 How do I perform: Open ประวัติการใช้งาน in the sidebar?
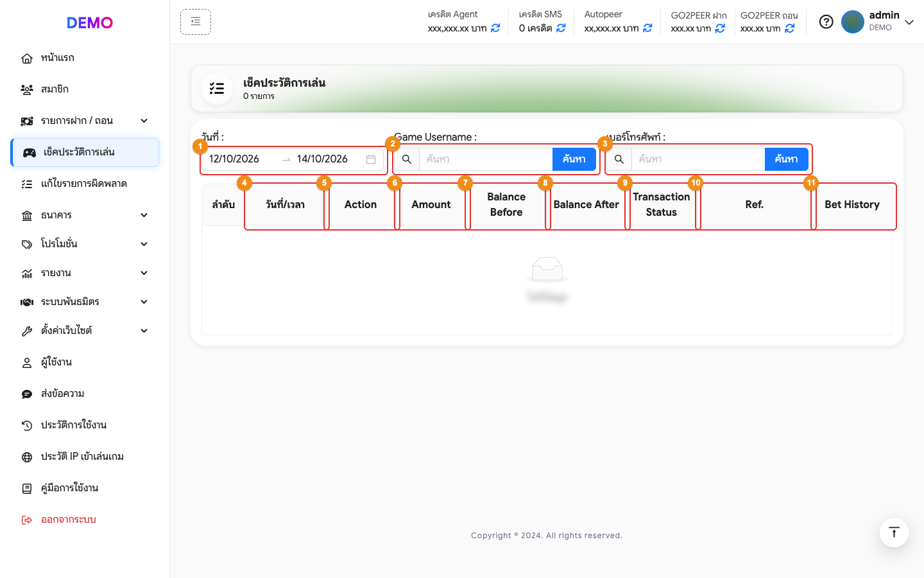(x=85, y=425)
